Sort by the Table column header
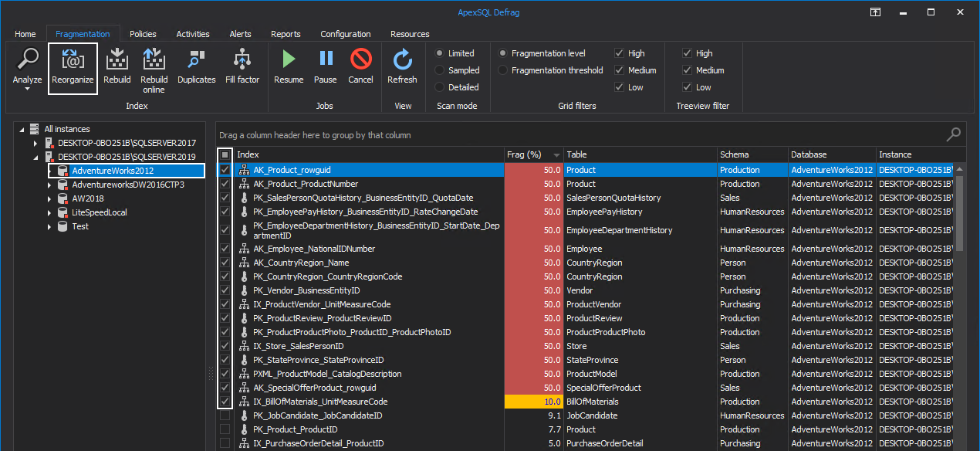Viewport: 980px width, 451px height. point(640,154)
